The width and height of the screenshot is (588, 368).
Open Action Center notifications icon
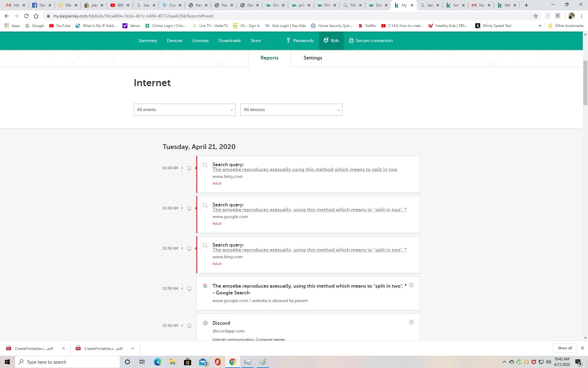pyautogui.click(x=578, y=362)
